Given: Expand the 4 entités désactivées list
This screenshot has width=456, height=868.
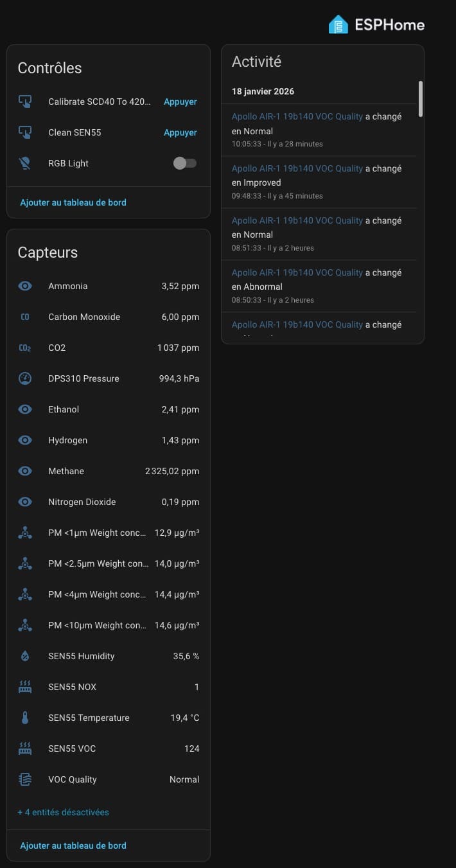Looking at the screenshot, I should (63, 812).
